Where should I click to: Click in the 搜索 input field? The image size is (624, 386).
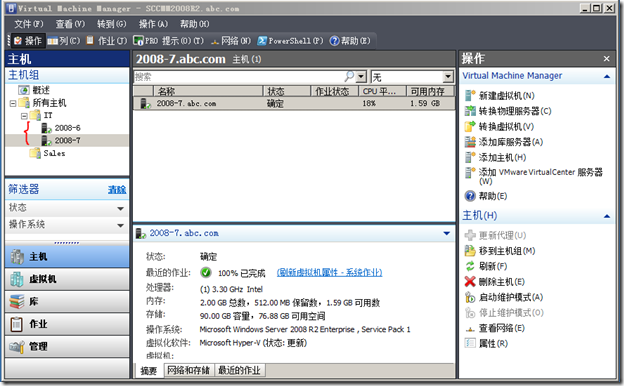coord(239,76)
